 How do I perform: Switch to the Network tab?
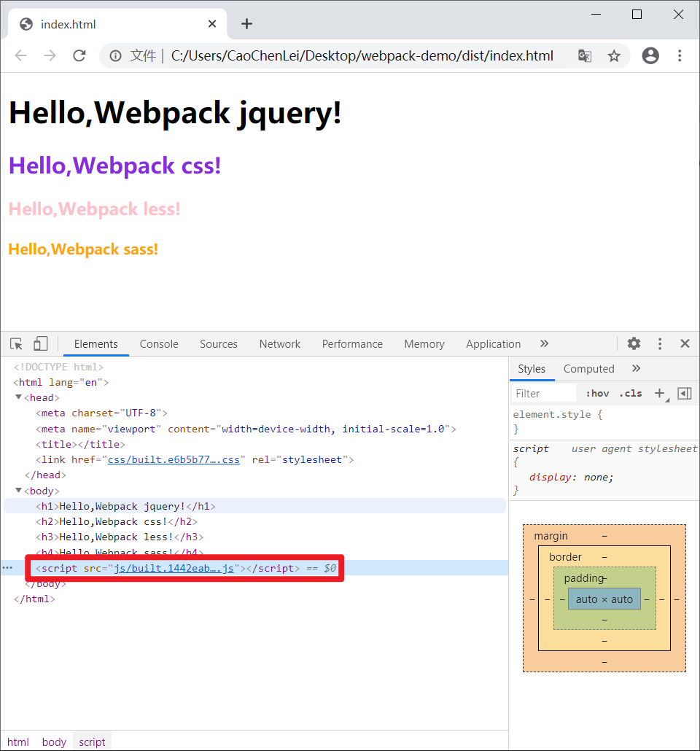click(x=280, y=344)
